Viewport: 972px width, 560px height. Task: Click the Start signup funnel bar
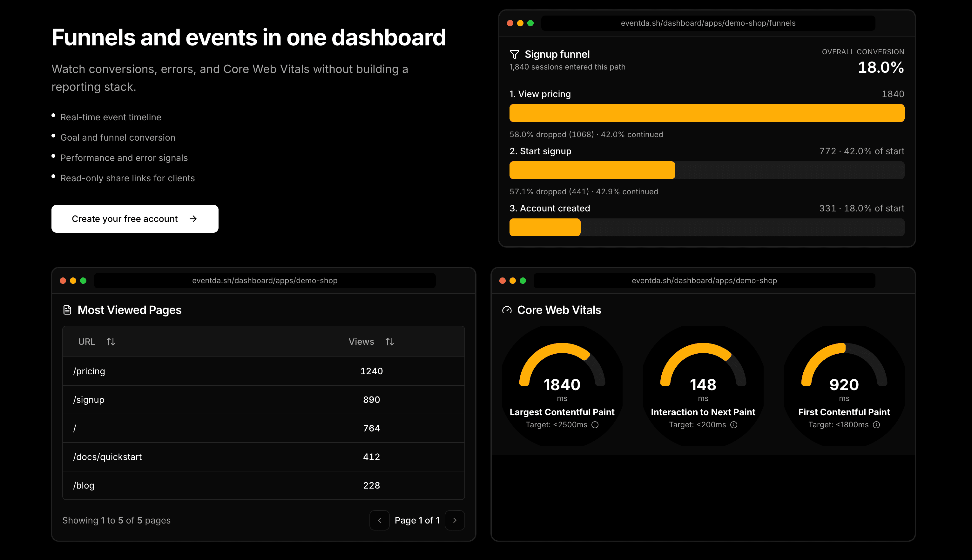pos(592,170)
